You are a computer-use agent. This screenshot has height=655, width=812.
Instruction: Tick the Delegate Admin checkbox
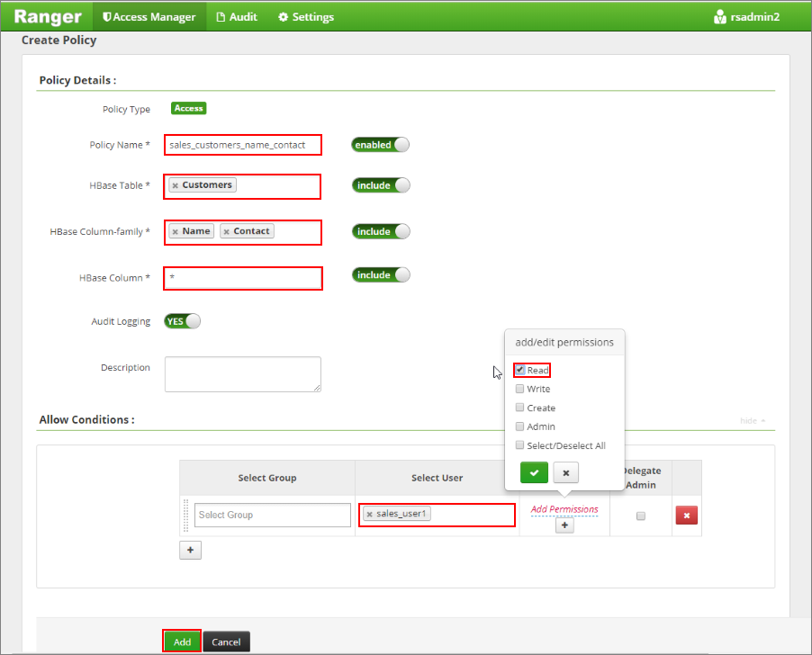(641, 516)
